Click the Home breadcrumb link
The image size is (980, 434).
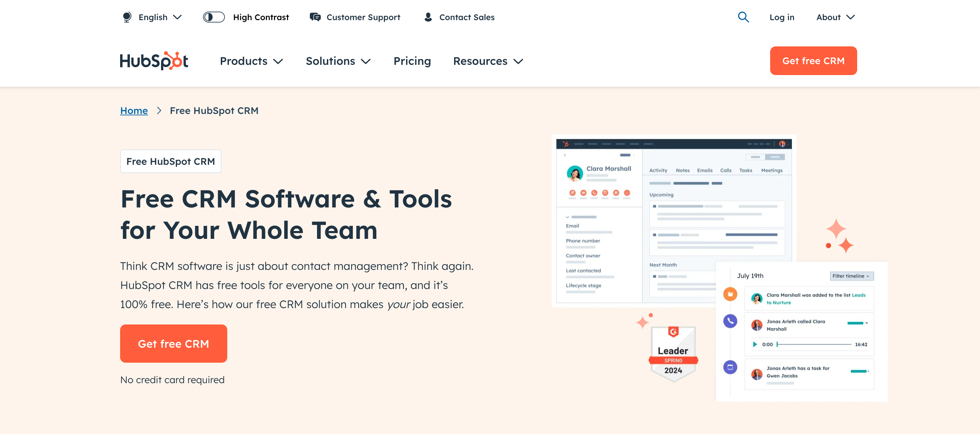[134, 111]
